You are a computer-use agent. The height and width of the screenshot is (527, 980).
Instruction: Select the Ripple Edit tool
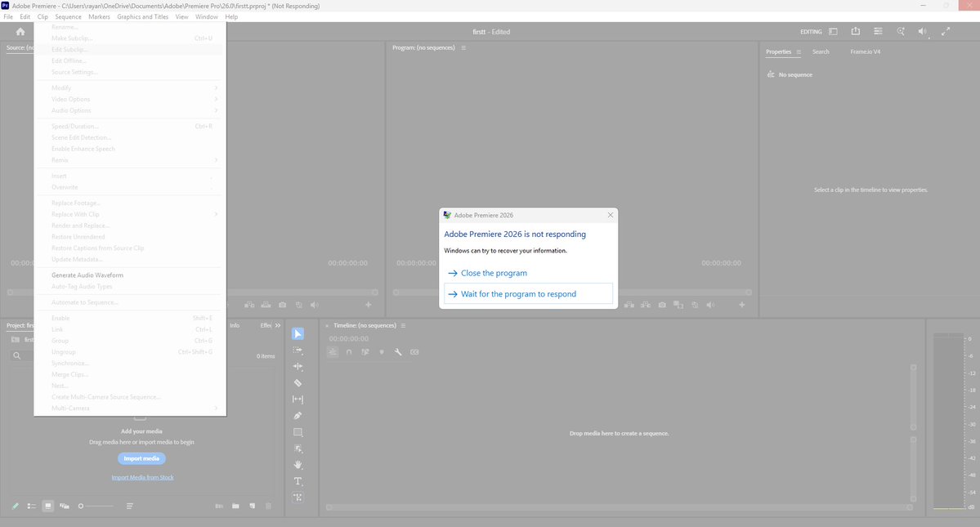coord(298,367)
